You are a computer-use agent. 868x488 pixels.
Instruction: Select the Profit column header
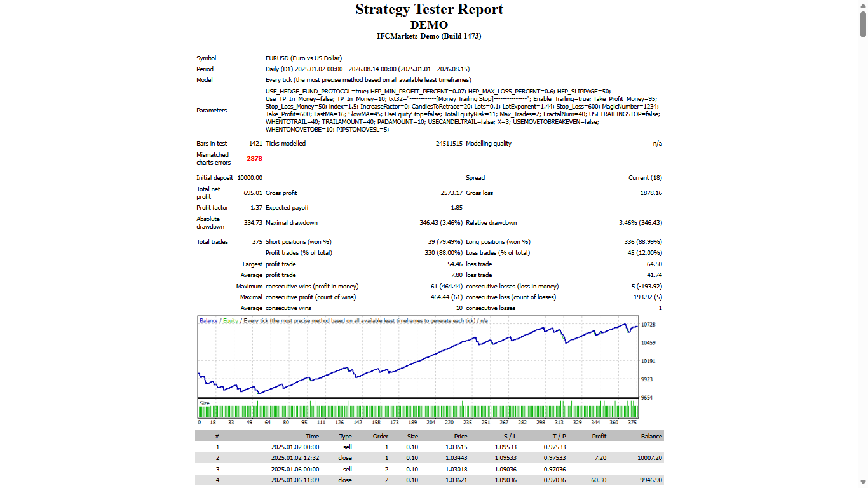tap(599, 437)
